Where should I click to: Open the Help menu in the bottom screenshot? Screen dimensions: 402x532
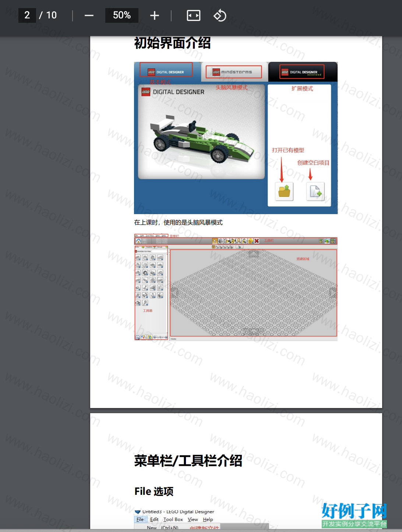tap(208, 519)
